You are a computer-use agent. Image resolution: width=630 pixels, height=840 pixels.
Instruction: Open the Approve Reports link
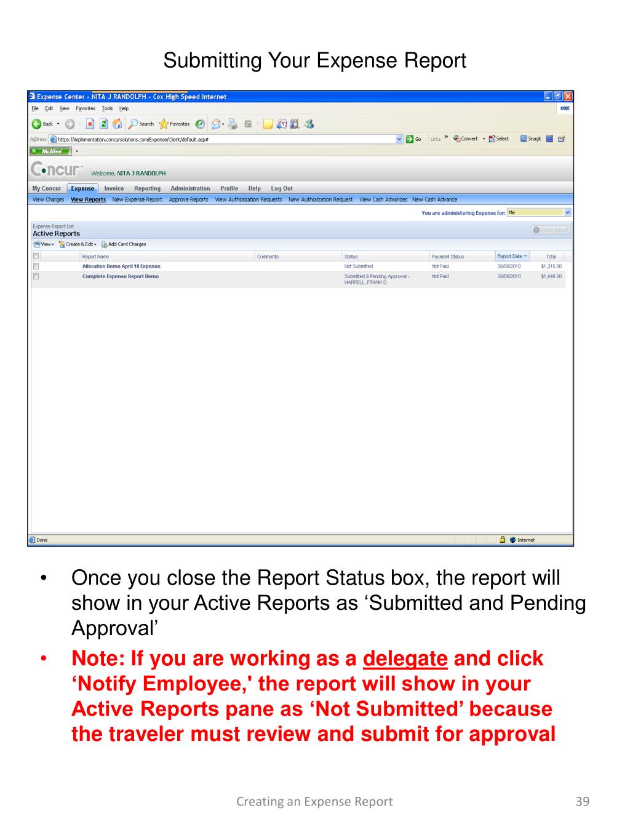[x=188, y=199]
